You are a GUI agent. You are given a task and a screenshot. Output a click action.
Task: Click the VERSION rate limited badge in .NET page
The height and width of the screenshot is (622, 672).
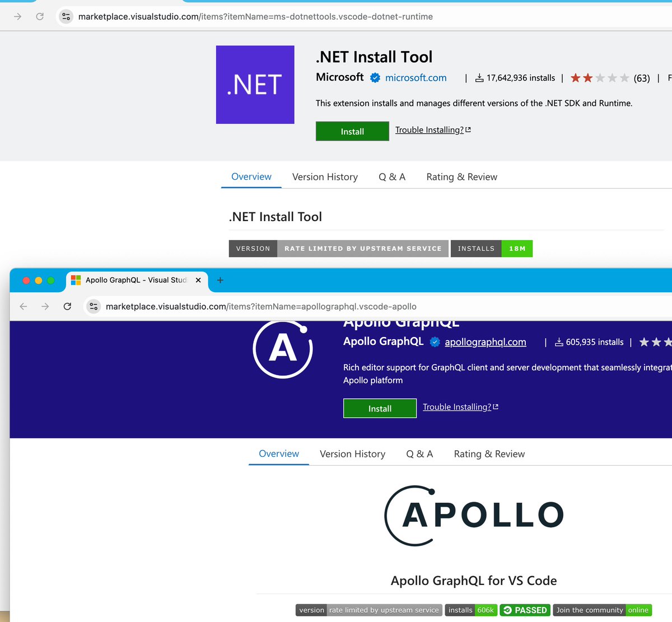pos(339,249)
